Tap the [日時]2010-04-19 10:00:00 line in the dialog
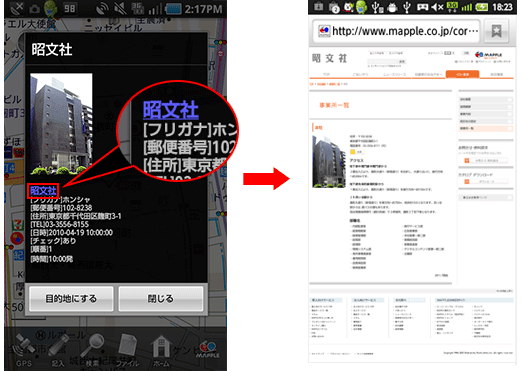This screenshot has height=371, width=522. coord(71,232)
